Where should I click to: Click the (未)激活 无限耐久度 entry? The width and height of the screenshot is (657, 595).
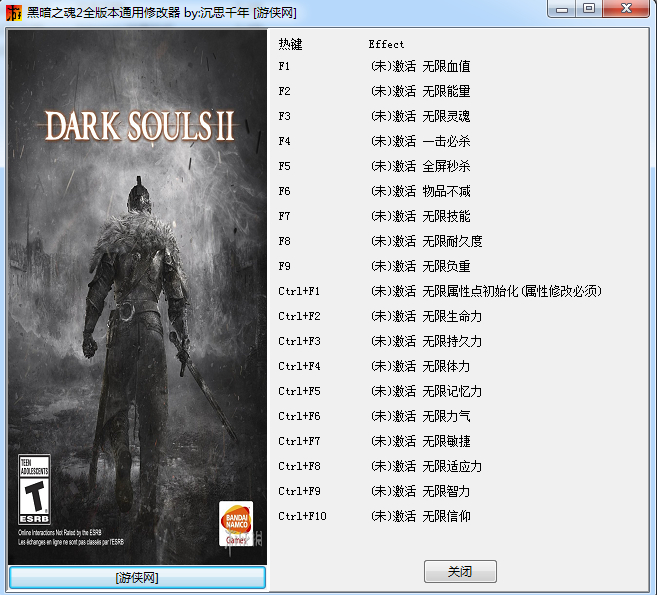click(427, 241)
